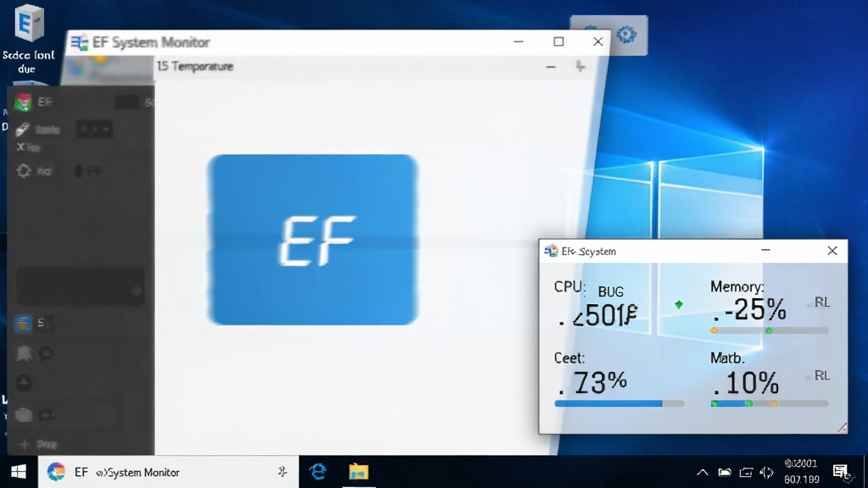Click the green handle on Memory slider
The width and height of the screenshot is (868, 488).
(769, 331)
